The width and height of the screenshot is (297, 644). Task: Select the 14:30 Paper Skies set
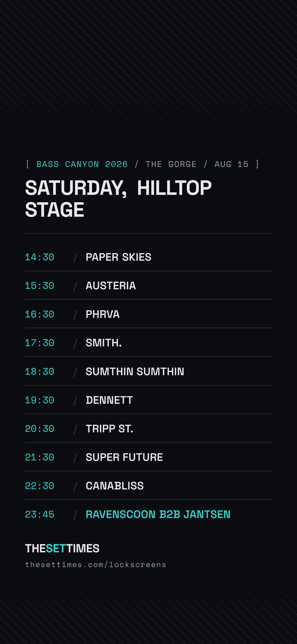point(148,257)
